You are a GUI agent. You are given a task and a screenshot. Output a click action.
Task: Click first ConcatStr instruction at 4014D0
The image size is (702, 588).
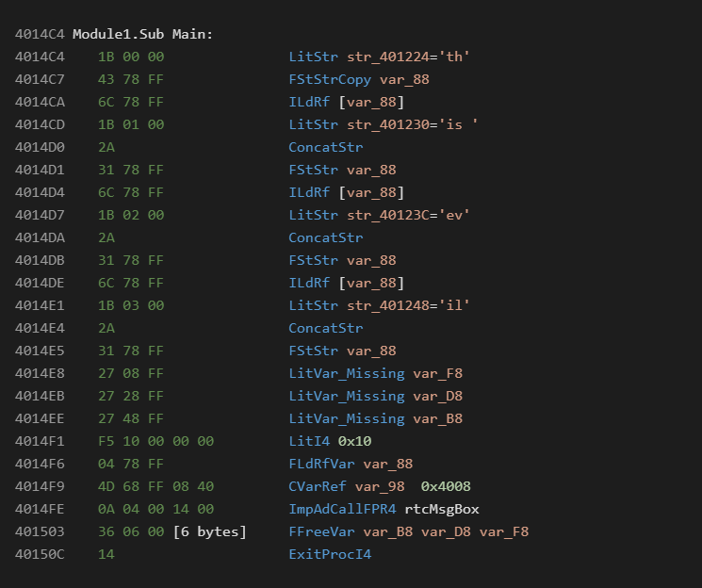click(x=326, y=147)
